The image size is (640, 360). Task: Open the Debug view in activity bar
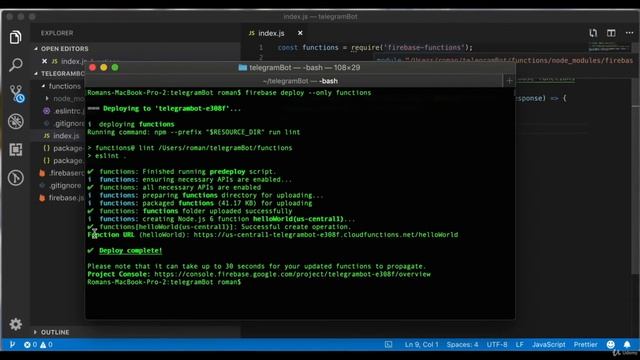coord(16,121)
